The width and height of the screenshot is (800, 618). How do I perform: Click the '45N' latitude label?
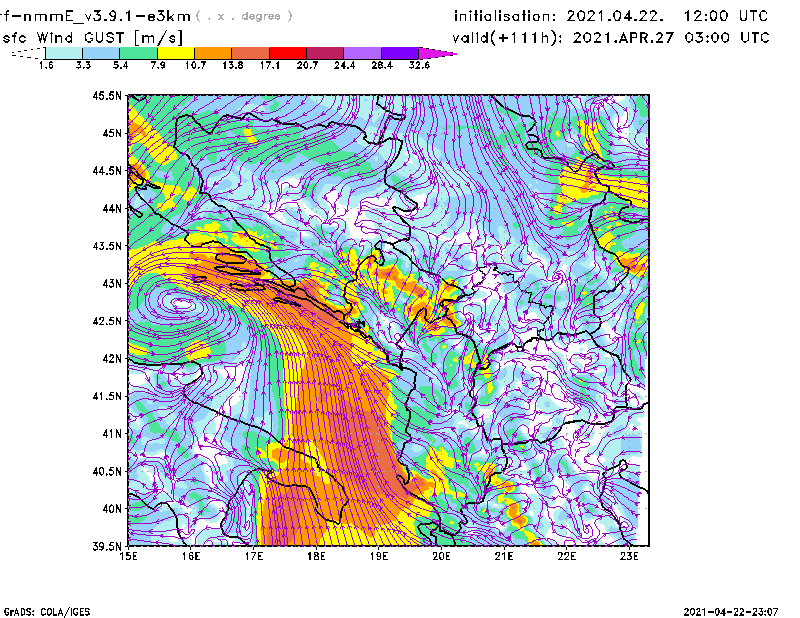coord(112,133)
